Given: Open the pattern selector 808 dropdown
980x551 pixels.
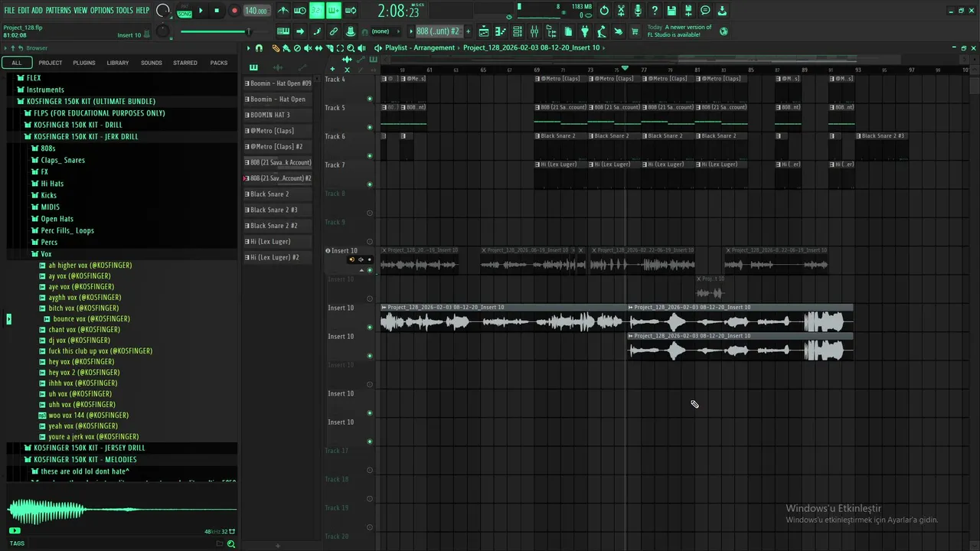Looking at the screenshot, I should point(438,31).
